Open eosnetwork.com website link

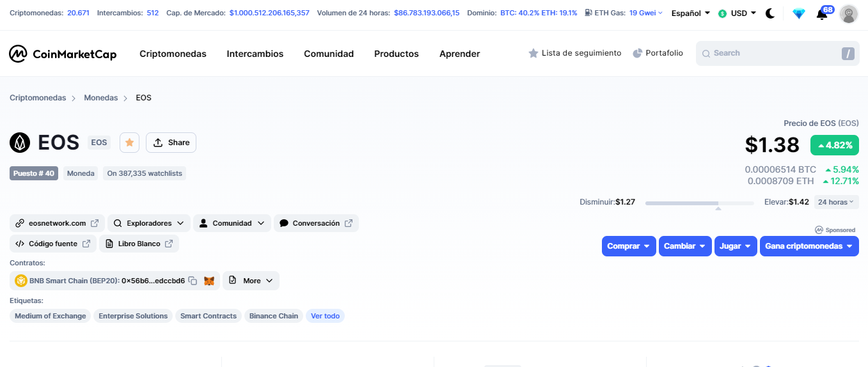coord(57,223)
